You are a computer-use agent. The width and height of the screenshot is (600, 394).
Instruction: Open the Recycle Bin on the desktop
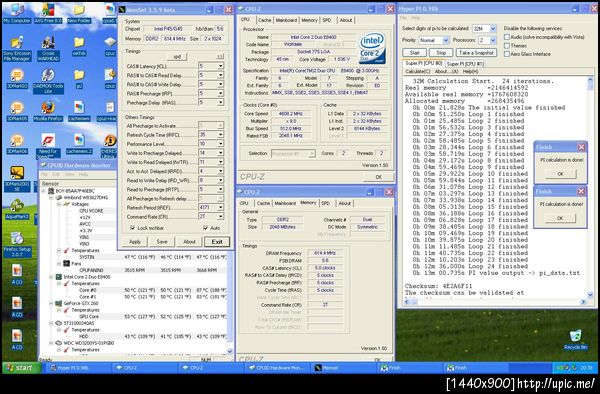coord(576,340)
